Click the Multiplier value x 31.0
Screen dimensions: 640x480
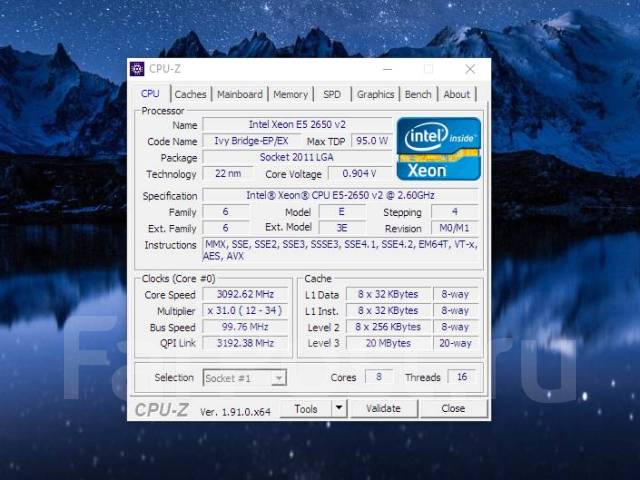point(245,310)
